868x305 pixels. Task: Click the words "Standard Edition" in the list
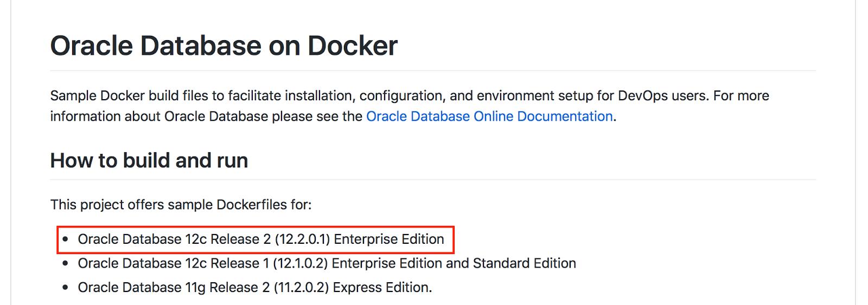pyautogui.click(x=524, y=263)
